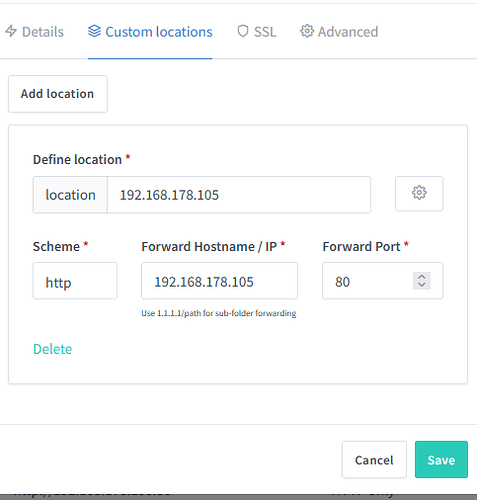The image size is (477, 500).
Task: Open the Details tab
Action: [x=34, y=32]
